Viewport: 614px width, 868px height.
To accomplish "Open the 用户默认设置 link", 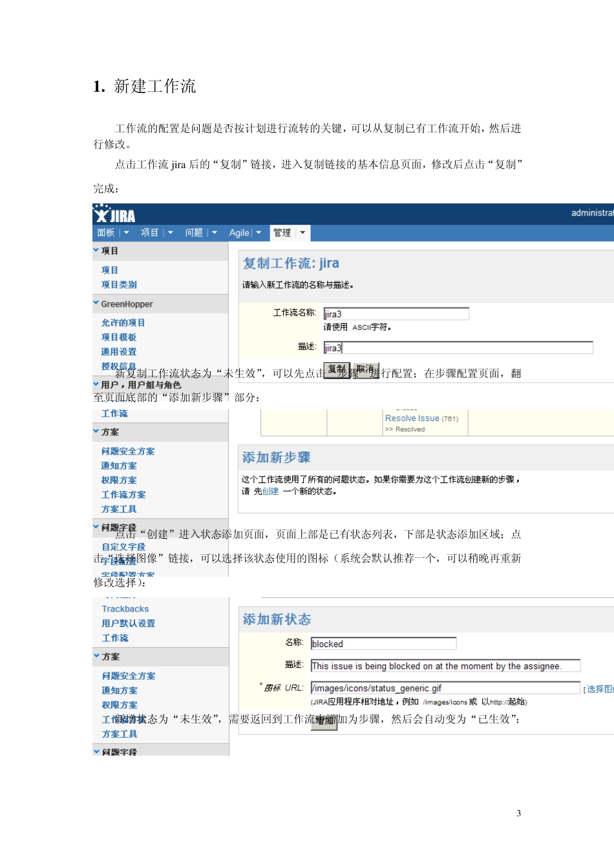I will [129, 623].
